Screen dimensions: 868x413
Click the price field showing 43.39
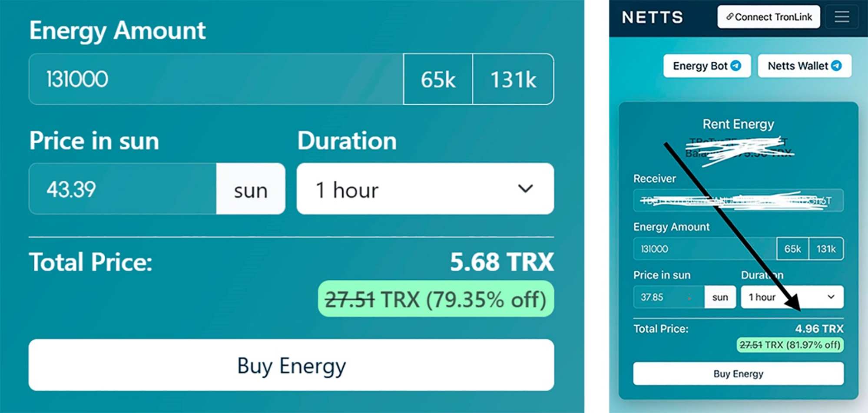(123, 189)
